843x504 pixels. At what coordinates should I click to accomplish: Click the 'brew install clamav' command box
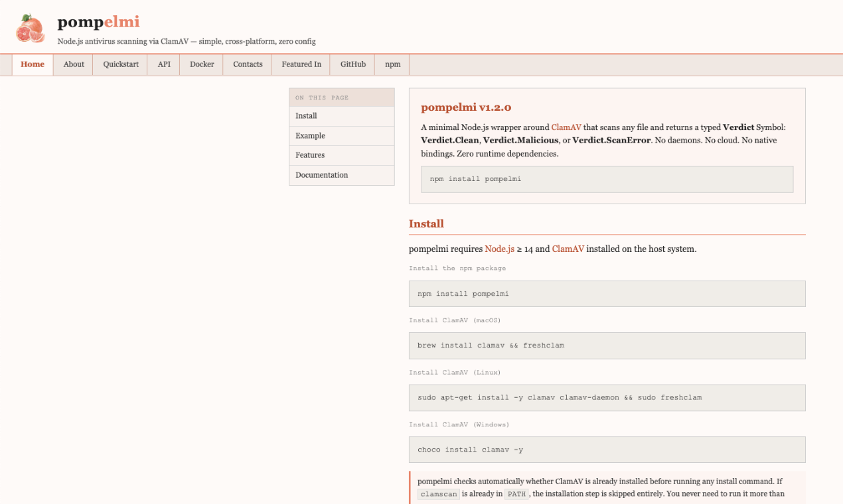click(607, 346)
